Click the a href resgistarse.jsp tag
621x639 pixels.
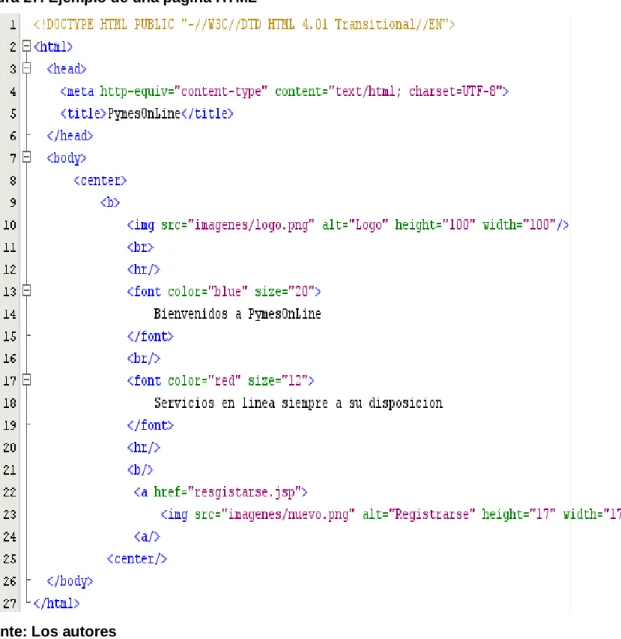tap(220, 492)
